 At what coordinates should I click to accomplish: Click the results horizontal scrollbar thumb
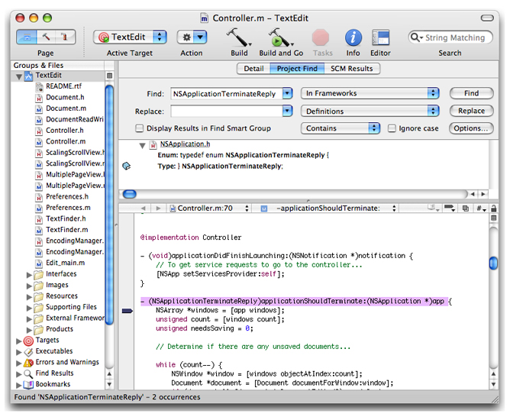tap(130, 194)
